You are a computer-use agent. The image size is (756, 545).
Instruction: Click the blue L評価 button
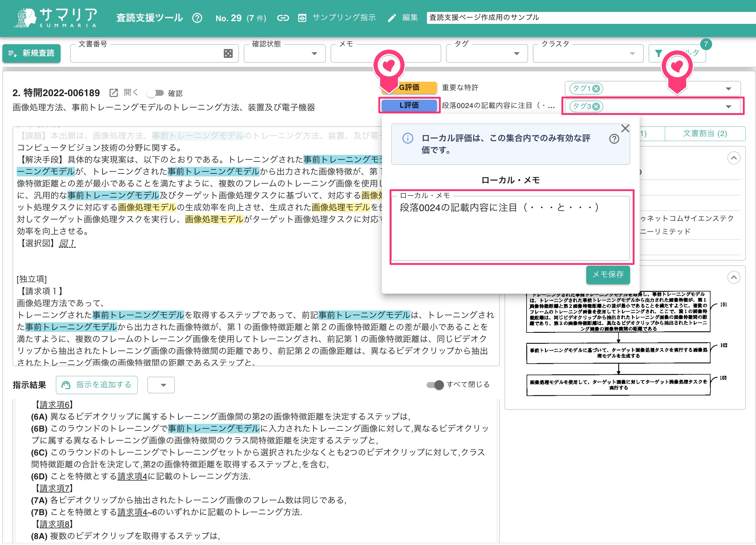pyautogui.click(x=409, y=105)
